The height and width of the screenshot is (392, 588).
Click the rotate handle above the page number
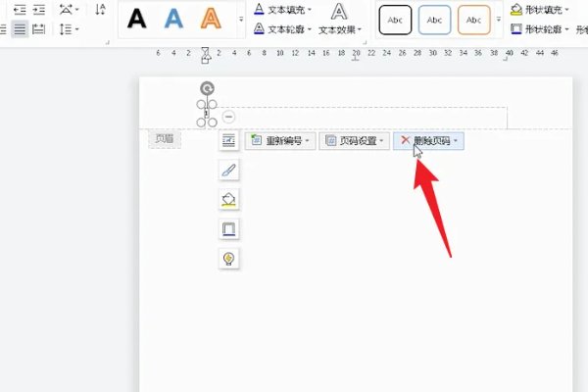tap(207, 89)
